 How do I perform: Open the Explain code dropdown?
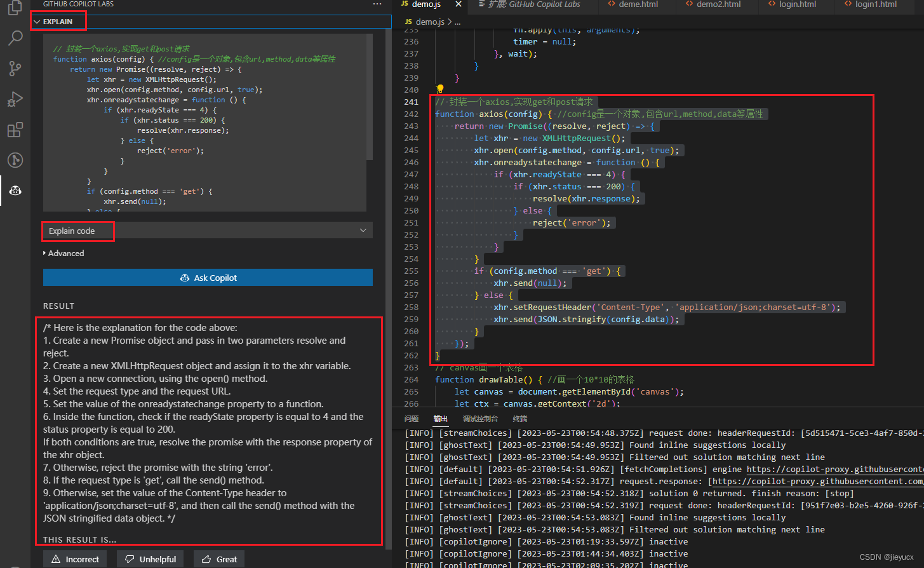(x=208, y=231)
